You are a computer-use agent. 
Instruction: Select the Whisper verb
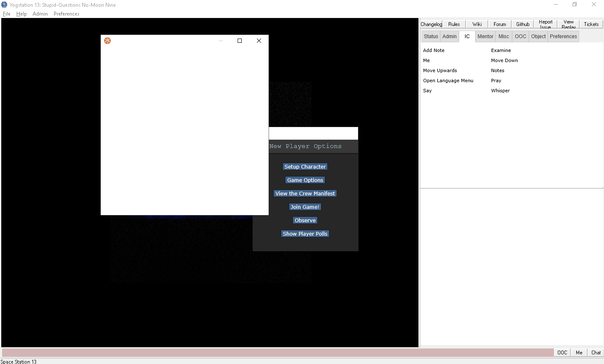pyautogui.click(x=500, y=91)
